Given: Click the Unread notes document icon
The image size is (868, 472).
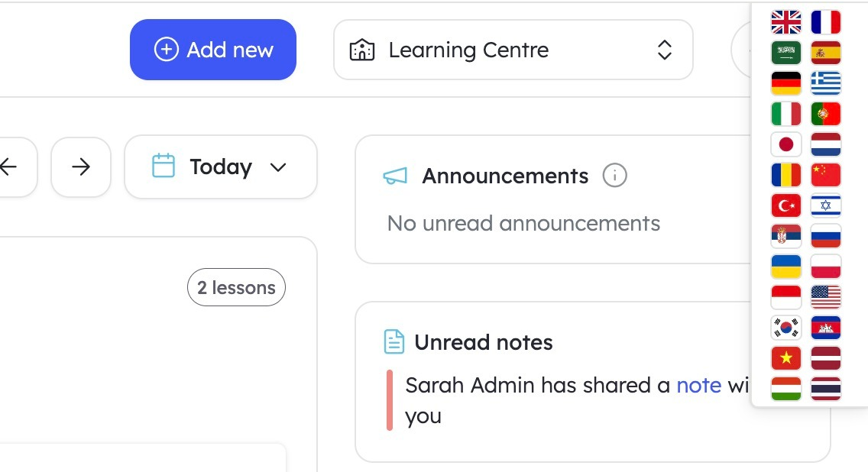Looking at the screenshot, I should click(393, 342).
